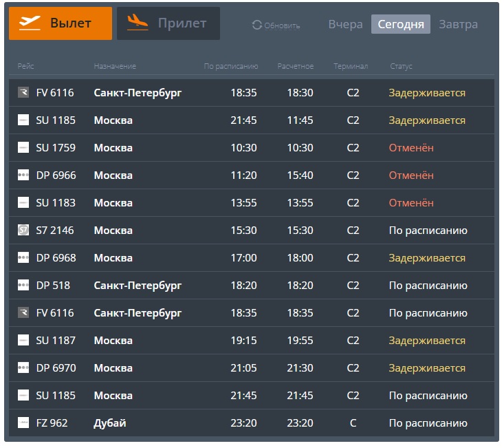
Task: Click the Обновить refresh link
Action: point(282,26)
